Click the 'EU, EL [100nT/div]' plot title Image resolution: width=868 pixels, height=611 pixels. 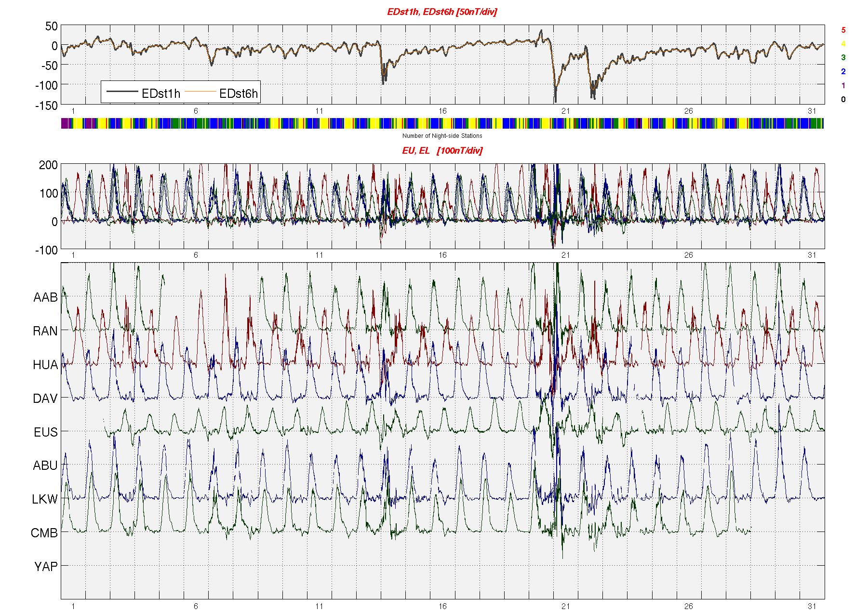point(442,151)
